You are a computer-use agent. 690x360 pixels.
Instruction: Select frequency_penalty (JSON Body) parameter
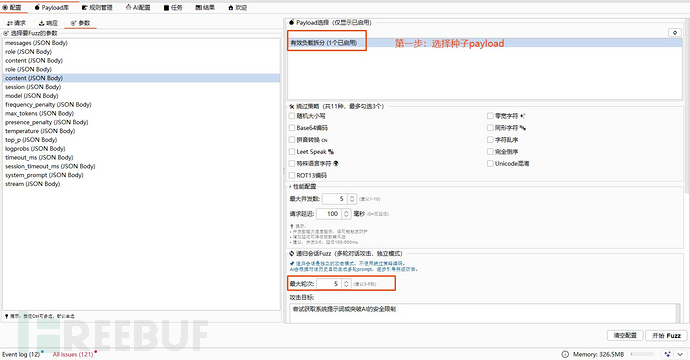click(141, 104)
